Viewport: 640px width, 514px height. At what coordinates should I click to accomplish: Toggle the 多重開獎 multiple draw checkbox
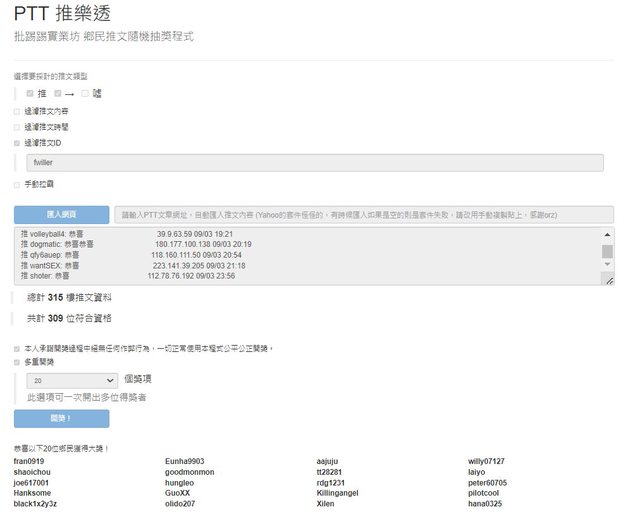(17, 362)
